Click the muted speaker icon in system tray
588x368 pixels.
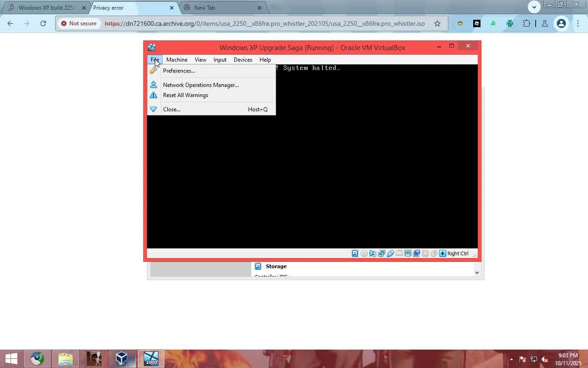545,359
